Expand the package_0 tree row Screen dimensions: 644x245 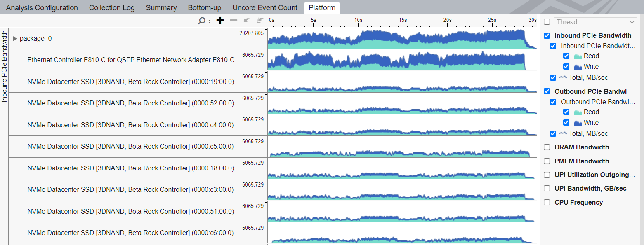click(x=15, y=39)
